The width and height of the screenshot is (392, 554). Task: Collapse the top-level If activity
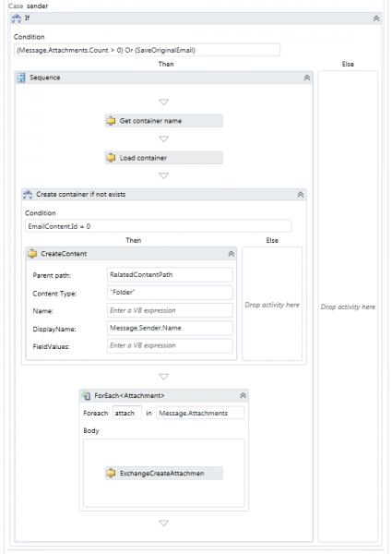[x=376, y=18]
